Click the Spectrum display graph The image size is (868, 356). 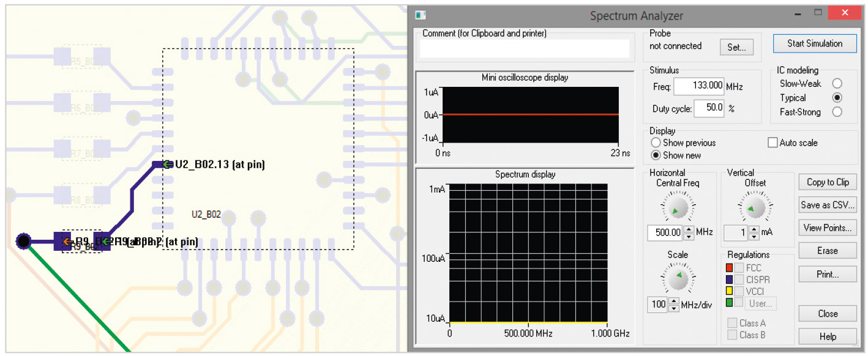pyautogui.click(x=528, y=253)
